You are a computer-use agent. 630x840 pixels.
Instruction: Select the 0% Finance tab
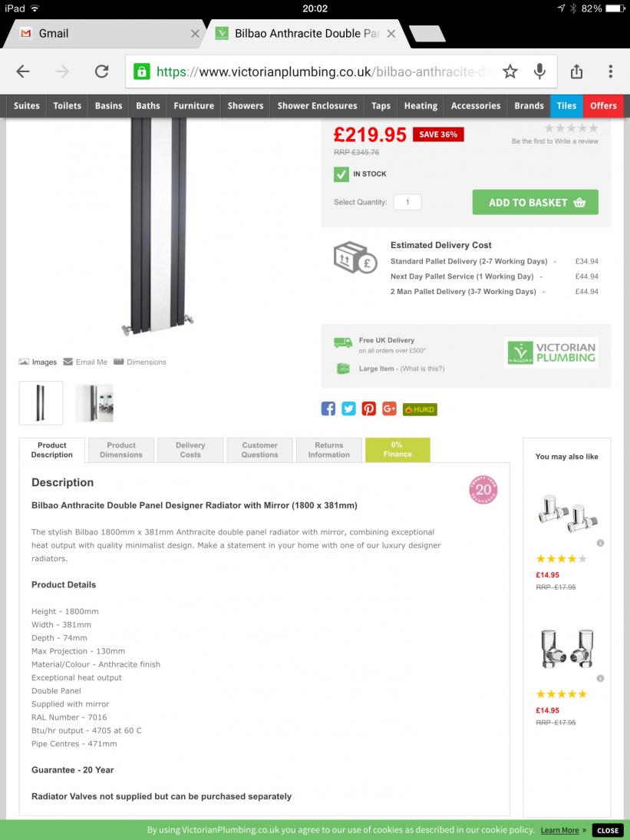coord(397,449)
